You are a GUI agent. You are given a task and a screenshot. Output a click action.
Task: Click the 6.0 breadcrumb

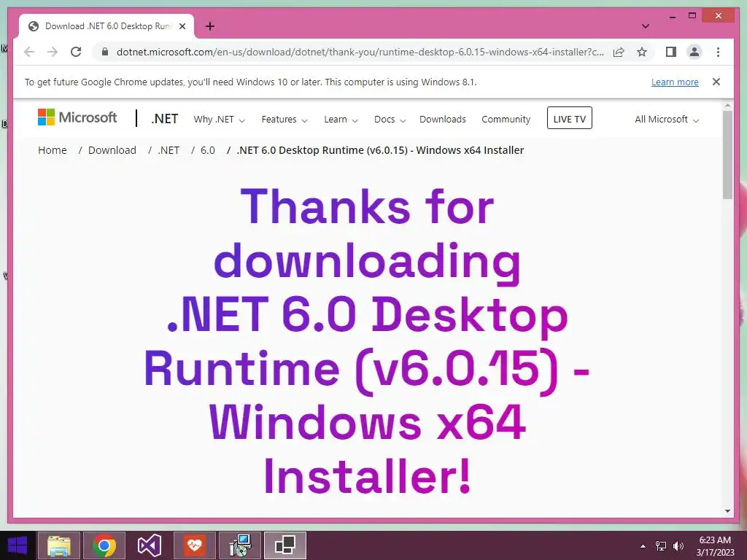point(208,150)
